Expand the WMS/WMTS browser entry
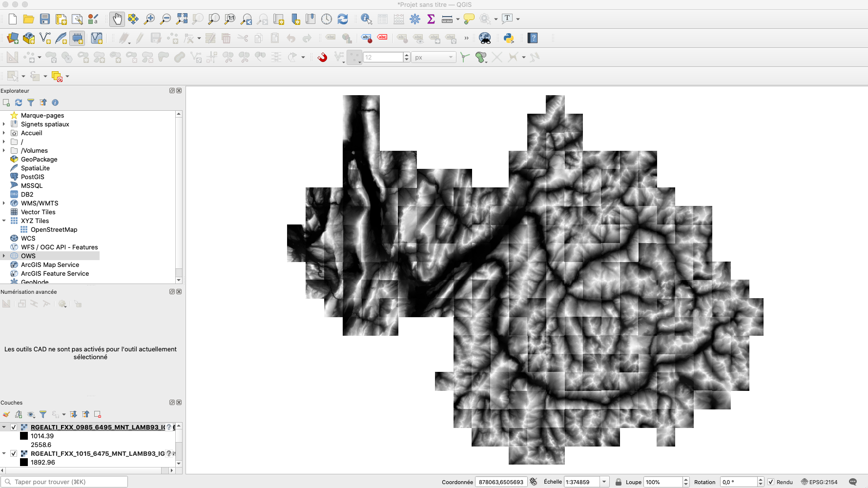The image size is (868, 488). click(4, 203)
